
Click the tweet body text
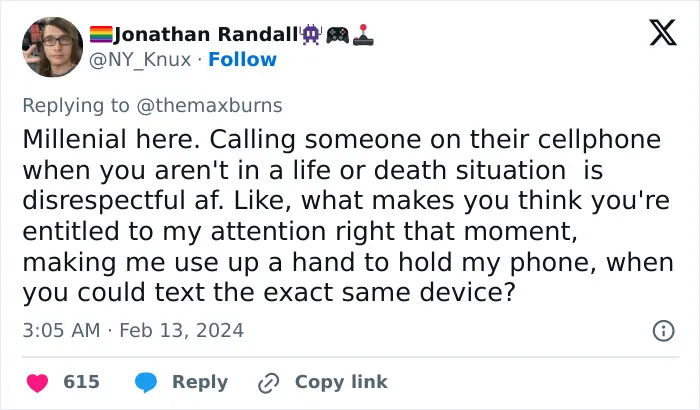coord(348,216)
